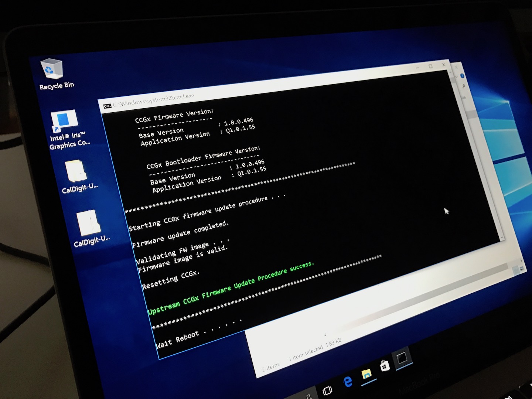This screenshot has width=532, height=399.
Task: Click the Explorer horizontal scroll left arrow
Action: click(x=325, y=335)
